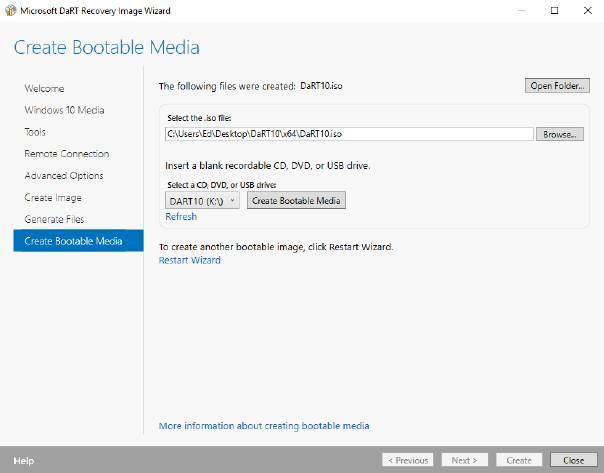The width and height of the screenshot is (604, 473).
Task: Refresh the drive list
Action: point(181,217)
